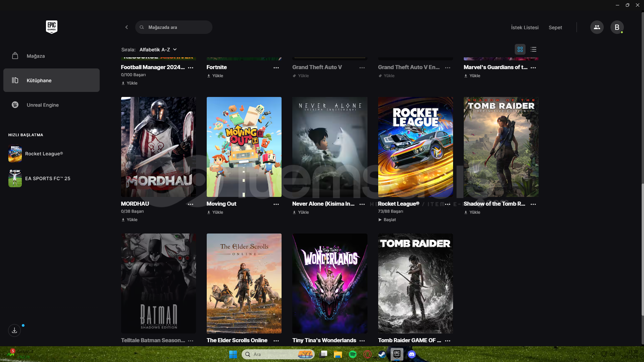
Task: Open options for Tiny Tina's Wonderlands
Action: tap(362, 341)
